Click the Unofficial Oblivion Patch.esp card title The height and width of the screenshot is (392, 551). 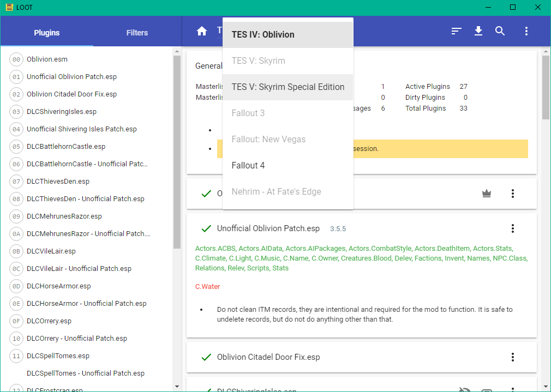click(x=268, y=228)
